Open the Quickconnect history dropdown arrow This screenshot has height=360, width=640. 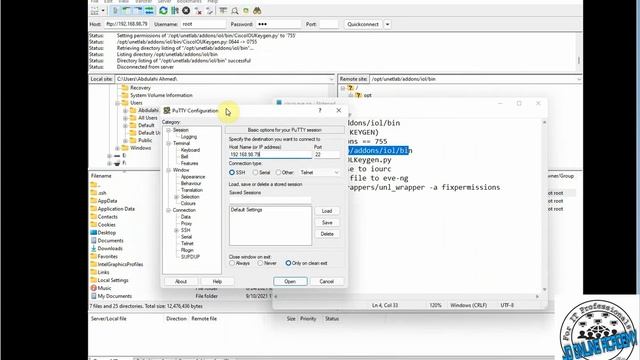[x=387, y=24]
